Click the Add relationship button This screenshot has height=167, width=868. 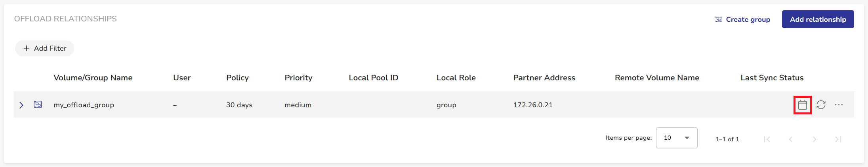[x=818, y=19]
